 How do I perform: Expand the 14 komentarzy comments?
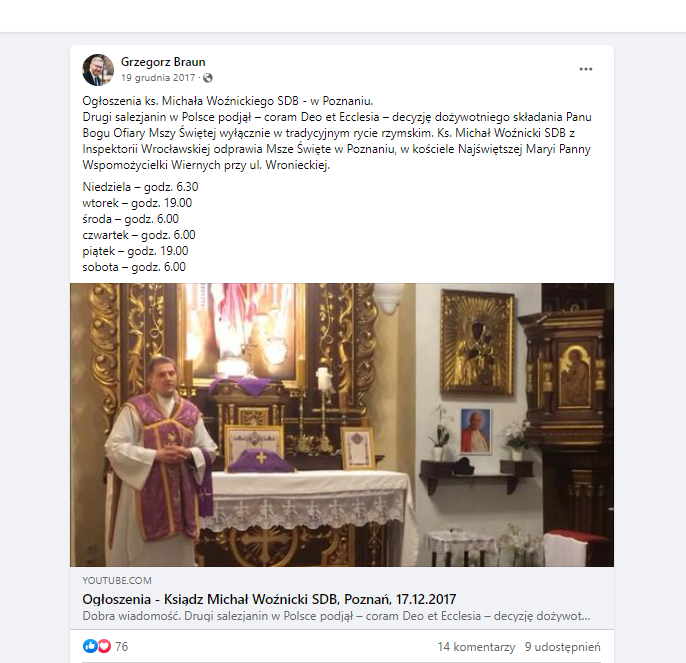476,647
